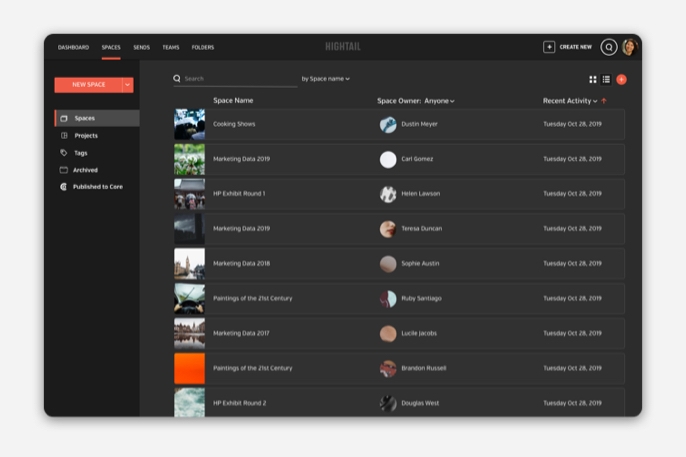Expand the New Space dropdown arrow

coord(128,85)
